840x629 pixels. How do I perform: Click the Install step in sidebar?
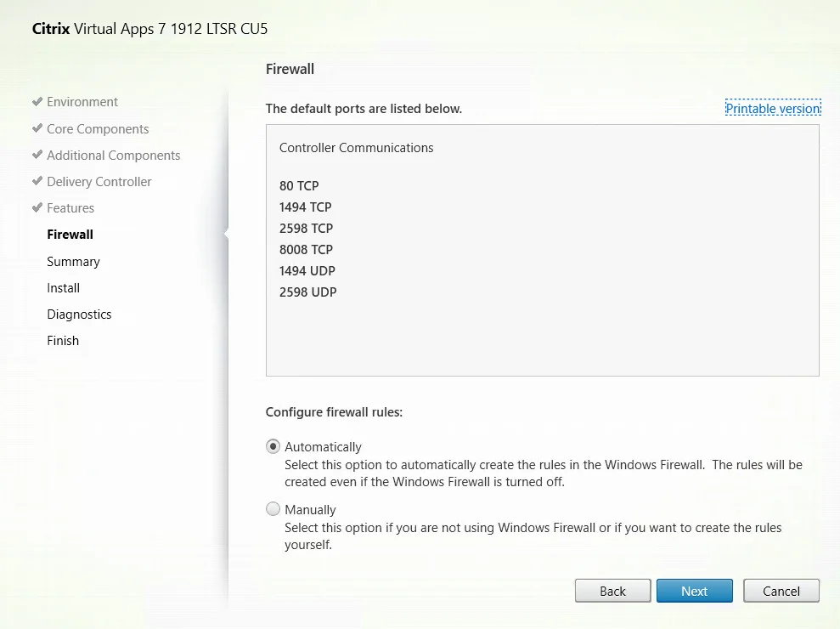pyautogui.click(x=63, y=288)
